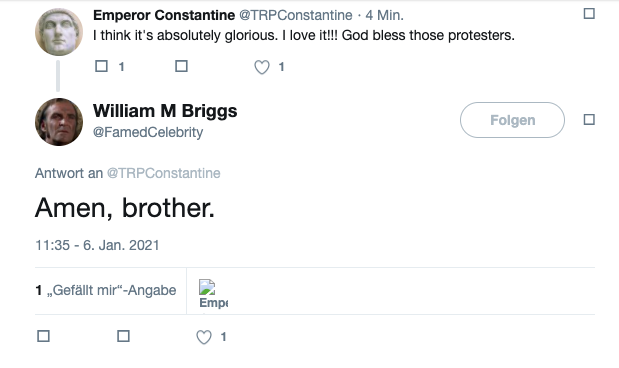Screen dimensions: 619x368
Task: Like Emperor Constantine's tweet with the heart
Action: click(x=262, y=67)
